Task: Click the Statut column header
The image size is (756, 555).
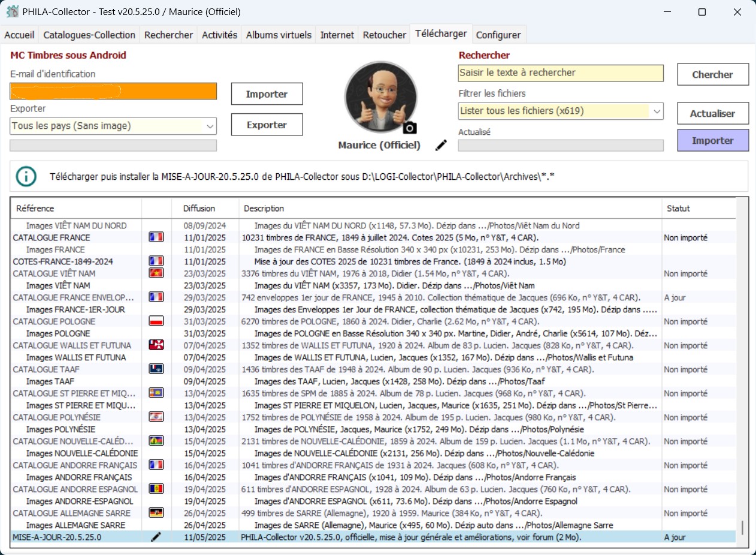Action: 698,209
